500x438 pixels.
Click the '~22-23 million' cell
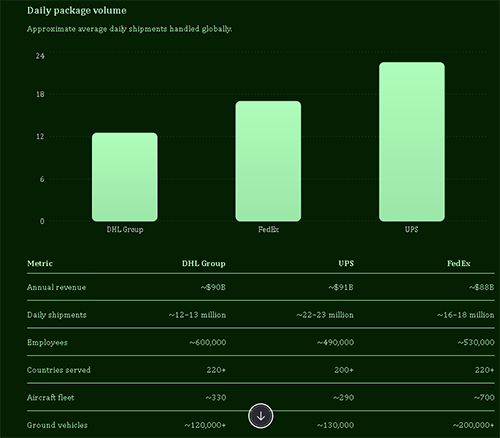[x=325, y=315]
